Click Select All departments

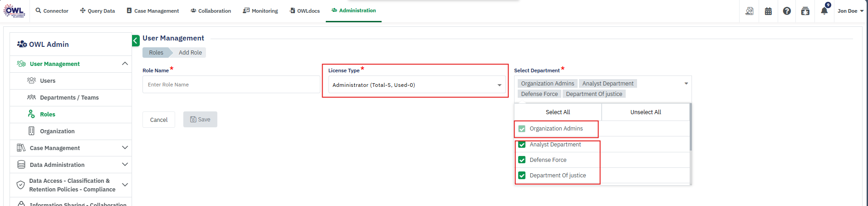pos(558,112)
